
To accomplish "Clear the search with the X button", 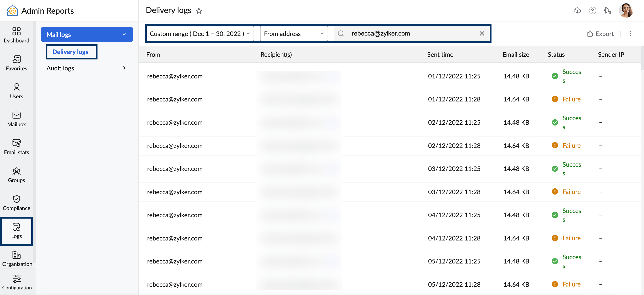I will [482, 33].
